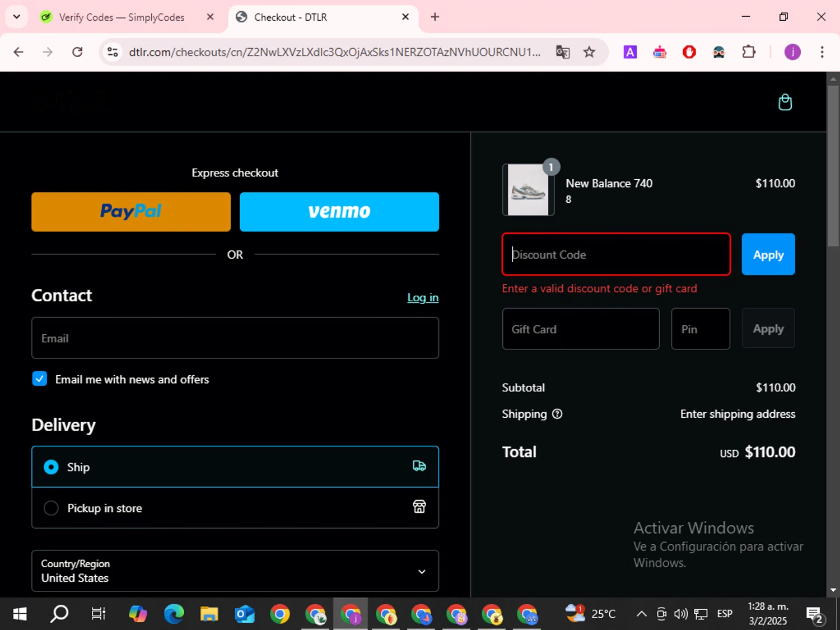840x630 pixels.
Task: Open the Windows Start menu
Action: click(20, 614)
